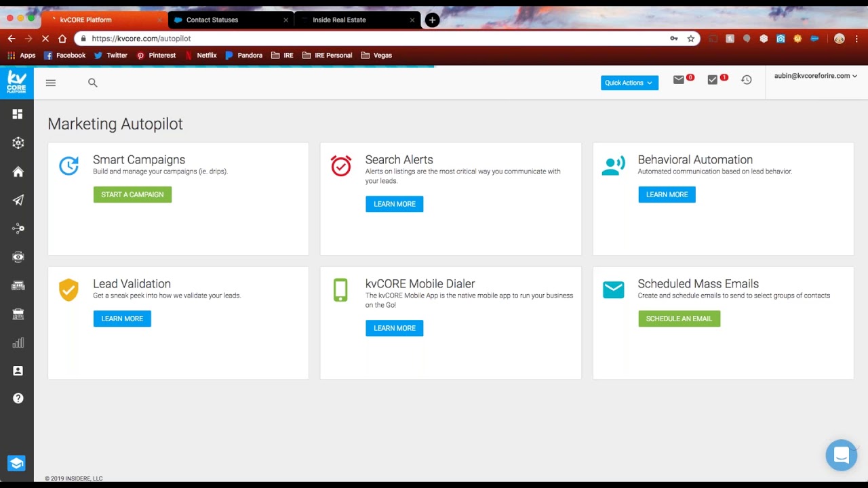Click the Chrome profile avatar
Image resolution: width=868 pixels, height=488 pixels.
point(840,39)
